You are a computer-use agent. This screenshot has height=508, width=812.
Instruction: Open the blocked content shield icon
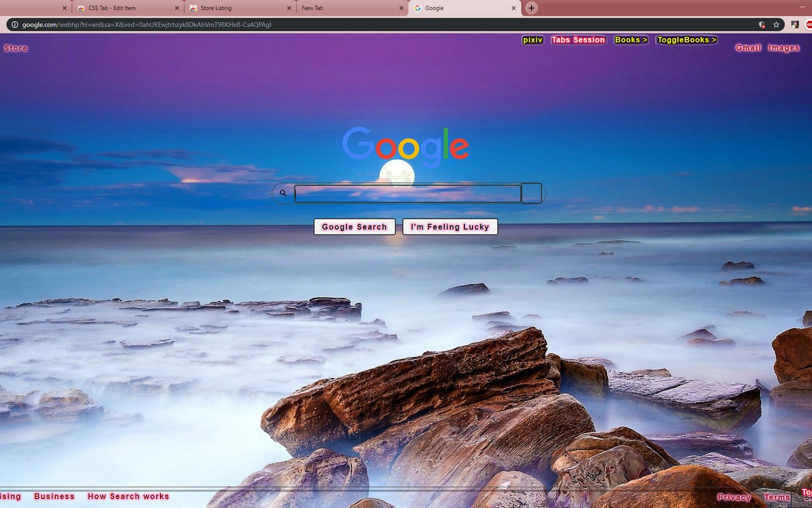[x=762, y=25]
